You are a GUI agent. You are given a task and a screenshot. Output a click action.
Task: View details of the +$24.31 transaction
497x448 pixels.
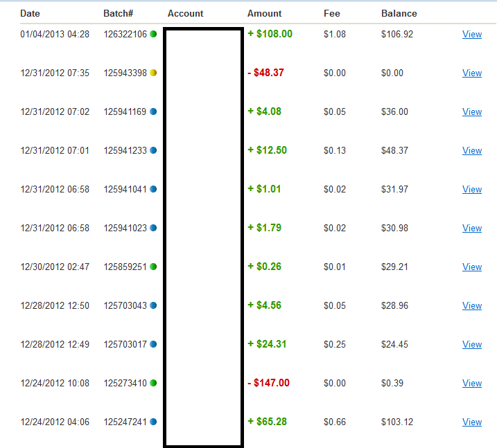point(471,344)
